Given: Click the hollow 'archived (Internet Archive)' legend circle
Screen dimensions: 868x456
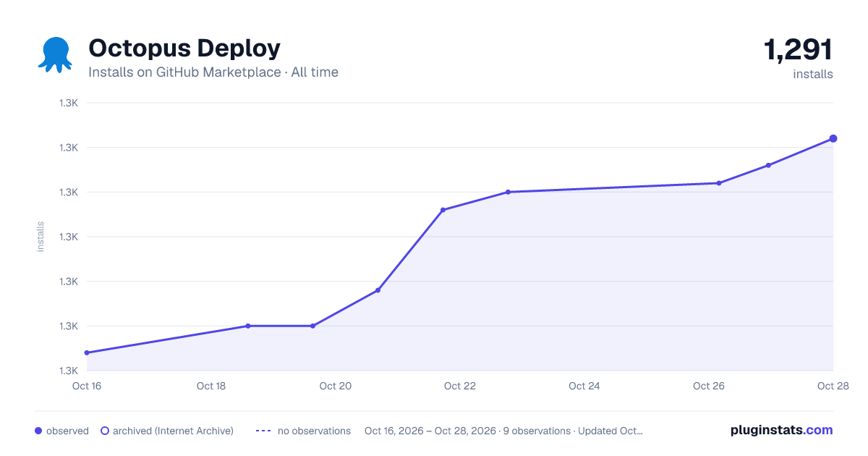Looking at the screenshot, I should (105, 431).
